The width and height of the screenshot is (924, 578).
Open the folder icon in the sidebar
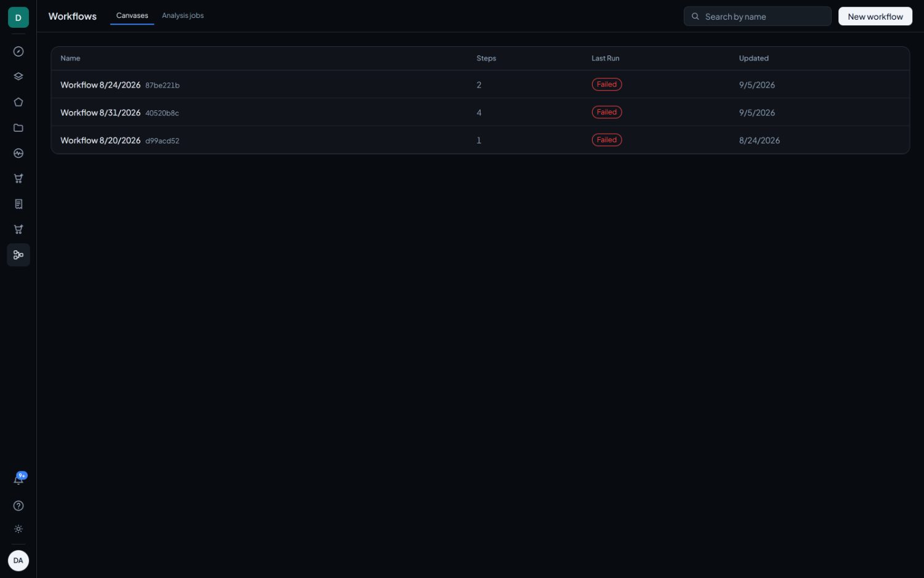[18, 128]
